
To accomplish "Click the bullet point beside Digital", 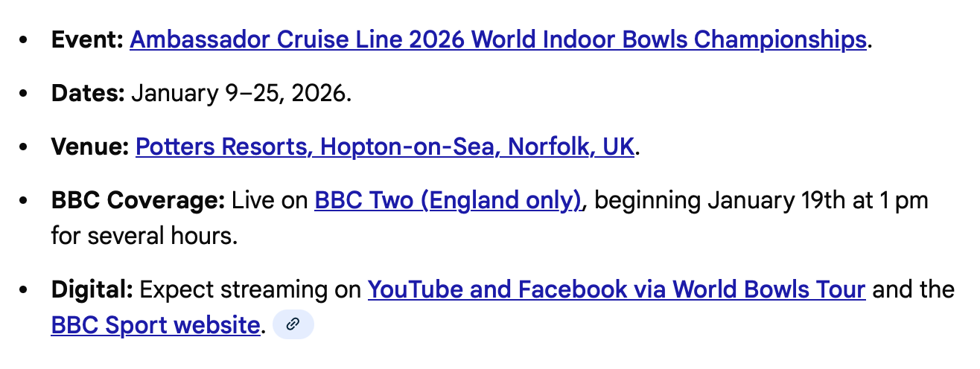I will coord(26,289).
